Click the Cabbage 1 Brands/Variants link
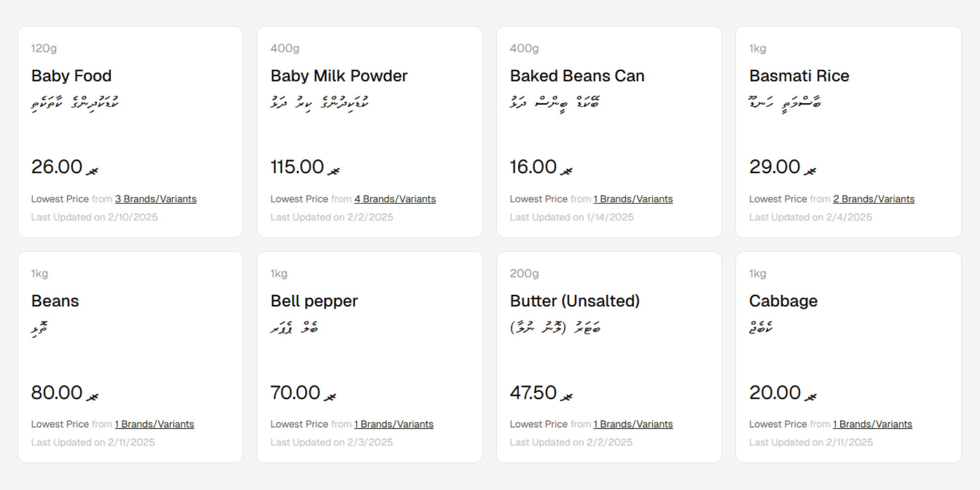 [873, 424]
